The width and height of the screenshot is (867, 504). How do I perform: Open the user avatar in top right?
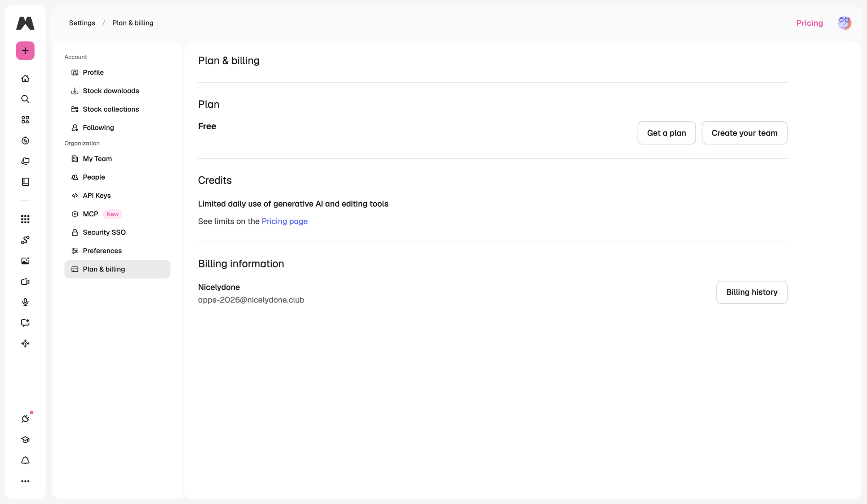[x=844, y=23]
